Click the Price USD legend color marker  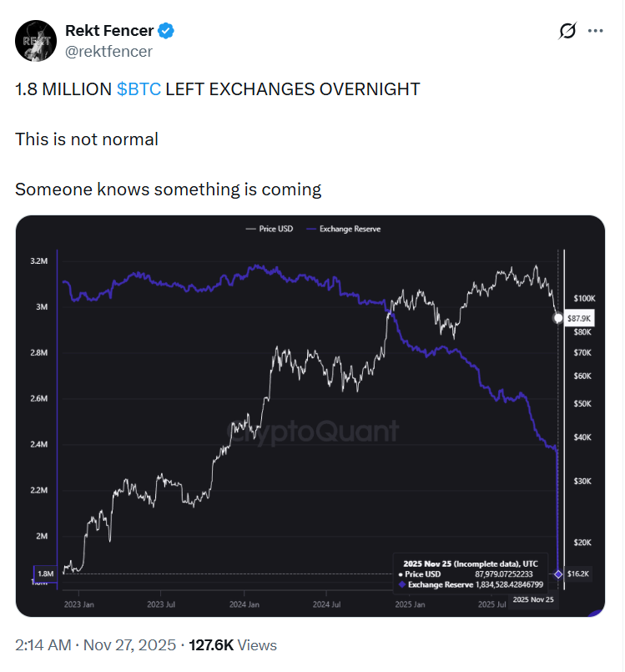point(250,228)
